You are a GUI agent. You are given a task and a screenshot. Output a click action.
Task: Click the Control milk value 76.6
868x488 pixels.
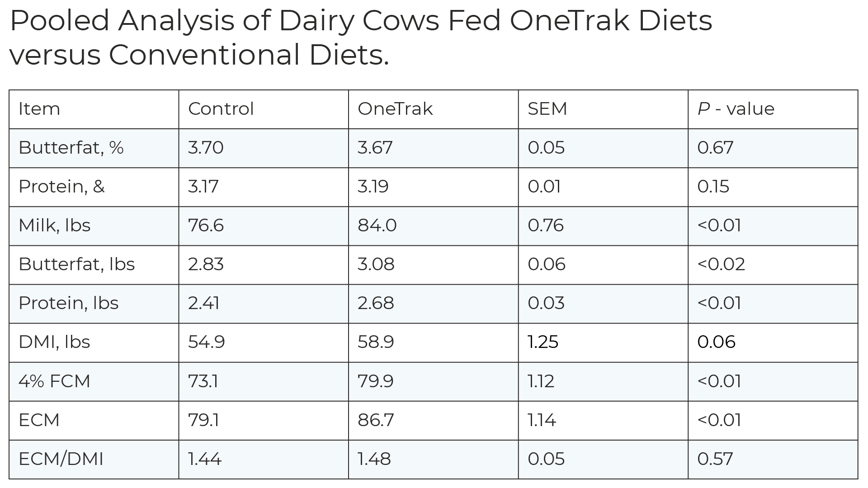[x=206, y=225]
